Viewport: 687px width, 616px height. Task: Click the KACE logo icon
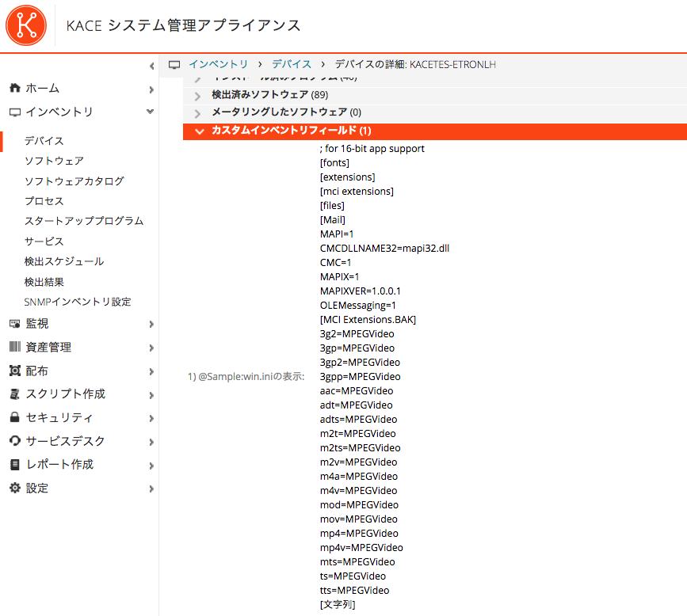coord(26,25)
